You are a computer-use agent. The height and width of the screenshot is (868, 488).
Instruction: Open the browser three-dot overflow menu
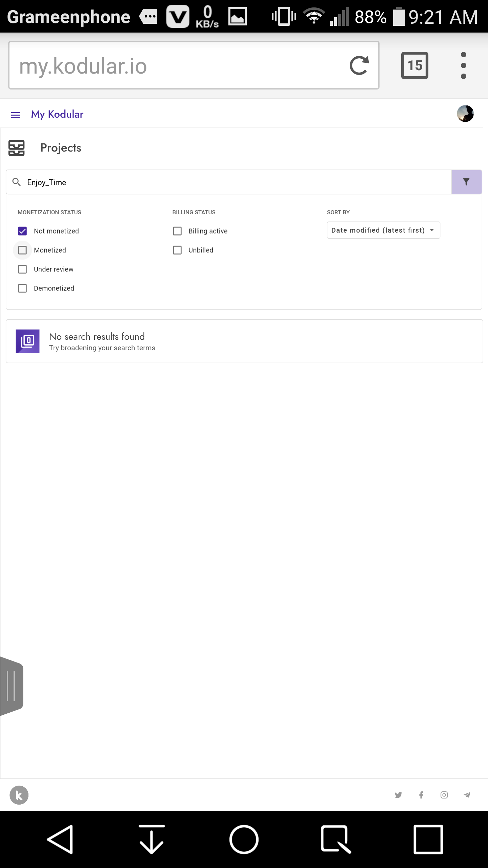pos(464,65)
